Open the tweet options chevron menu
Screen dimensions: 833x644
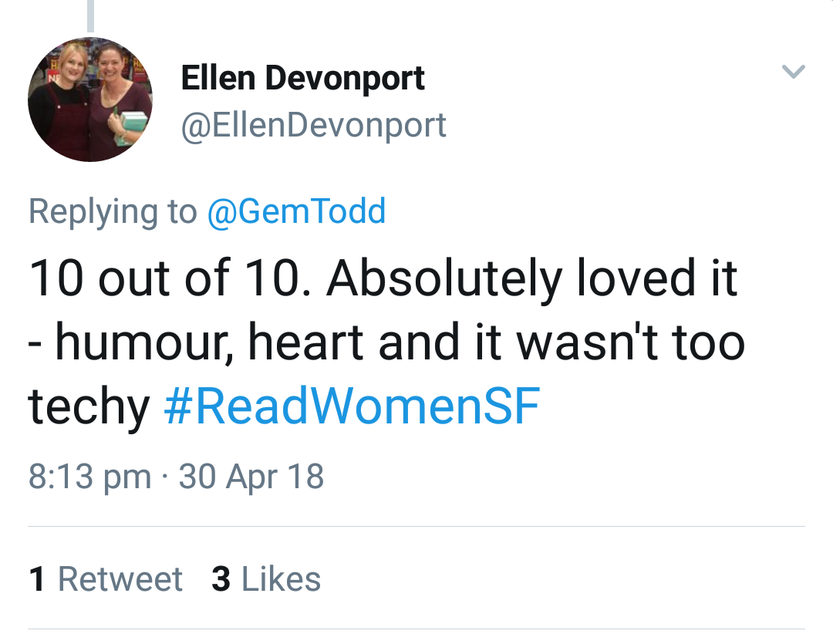tap(793, 72)
